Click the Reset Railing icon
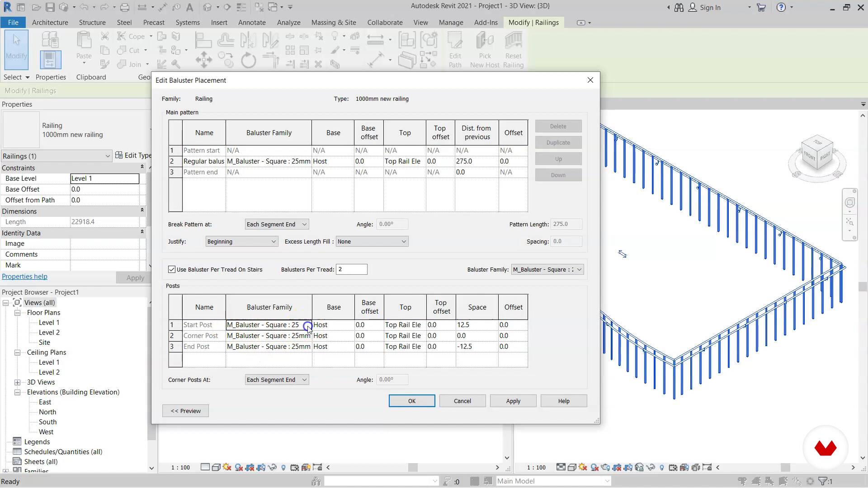Image resolution: width=868 pixels, height=488 pixels. [x=513, y=50]
